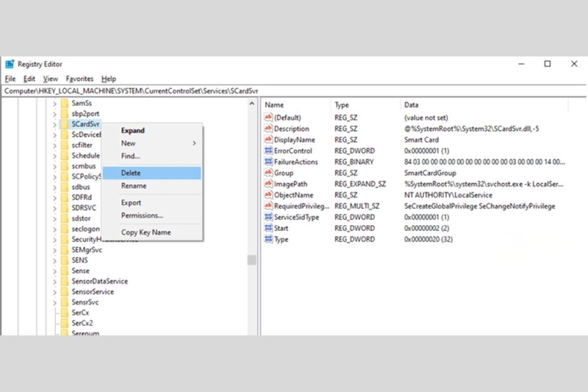The height and width of the screenshot is (392, 588).
Task: Click the multi-string icon beside RequiredPrivileges value
Action: coord(268,206)
